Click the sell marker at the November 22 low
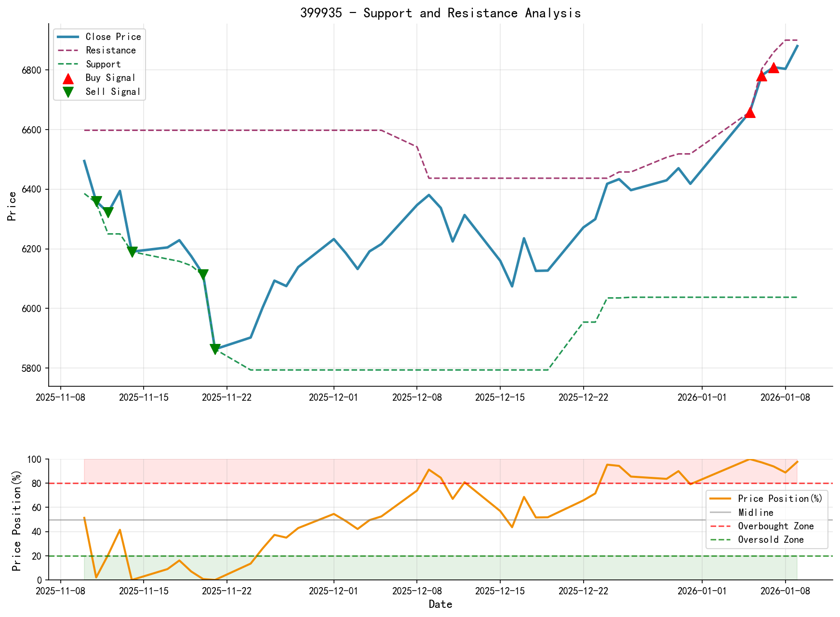This screenshot has height=617, width=840. [214, 347]
